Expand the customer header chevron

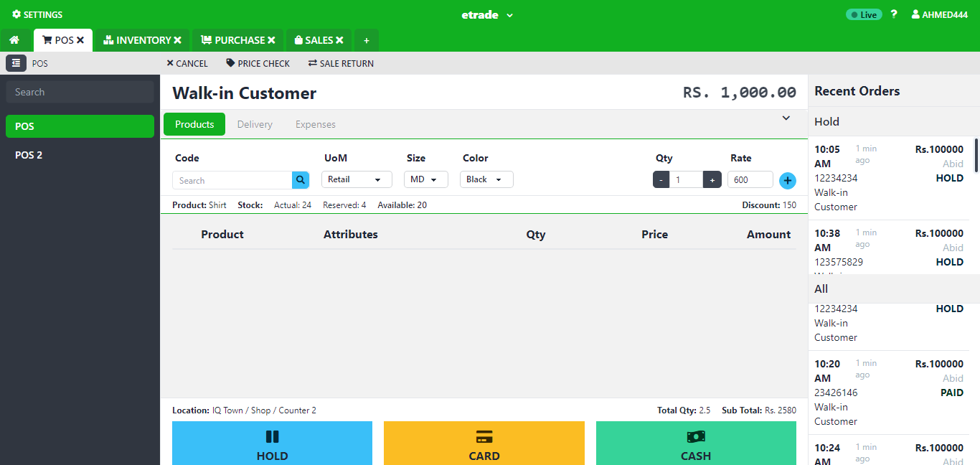click(786, 118)
